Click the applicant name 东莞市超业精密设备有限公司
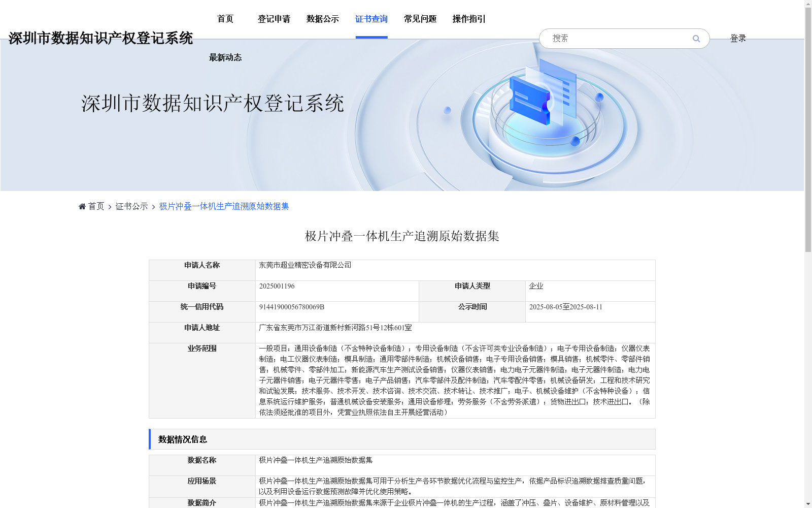The height and width of the screenshot is (508, 812). pyautogui.click(x=305, y=265)
